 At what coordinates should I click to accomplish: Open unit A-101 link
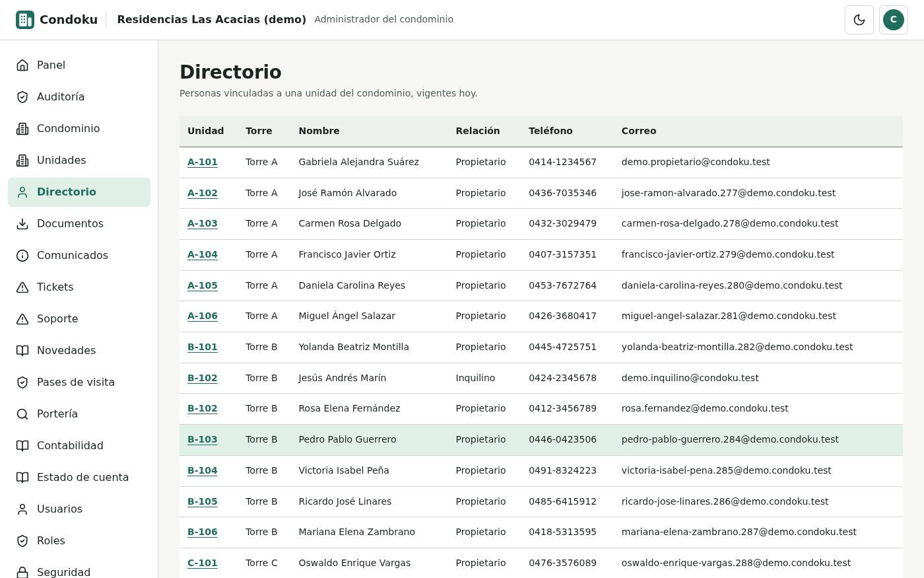pyautogui.click(x=203, y=162)
